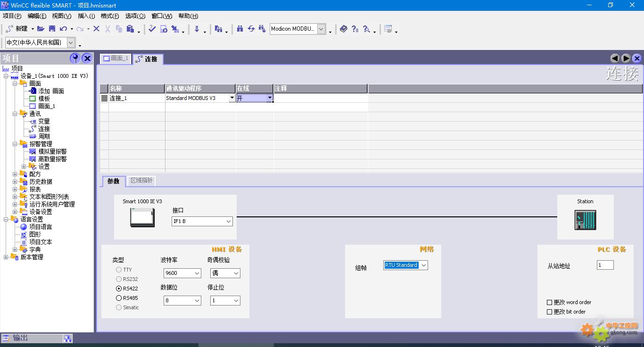Image resolution: width=644 pixels, height=347 pixels.
Task: Click the binoculars find icon
Action: (240, 29)
